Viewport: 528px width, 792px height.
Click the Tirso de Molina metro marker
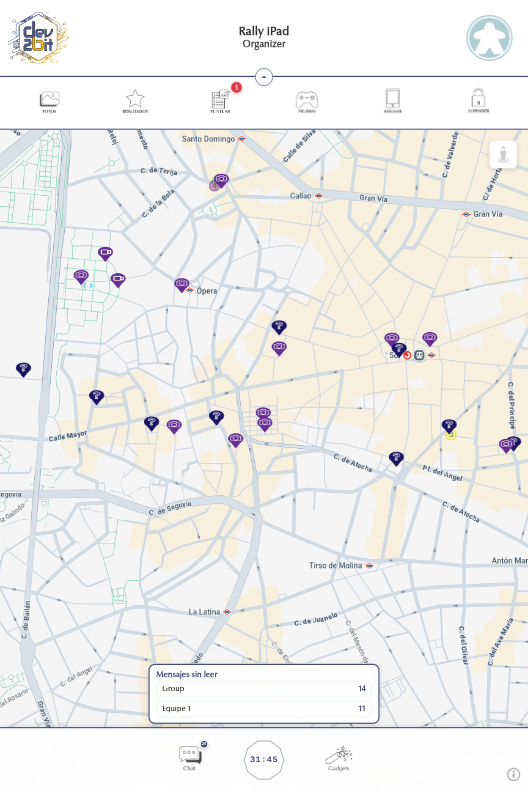tap(369, 566)
